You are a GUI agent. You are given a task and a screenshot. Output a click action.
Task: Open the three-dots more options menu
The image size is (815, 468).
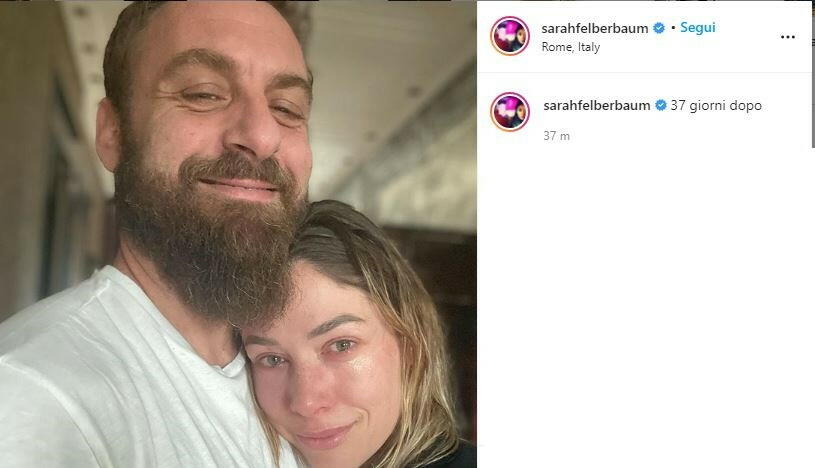pos(787,37)
